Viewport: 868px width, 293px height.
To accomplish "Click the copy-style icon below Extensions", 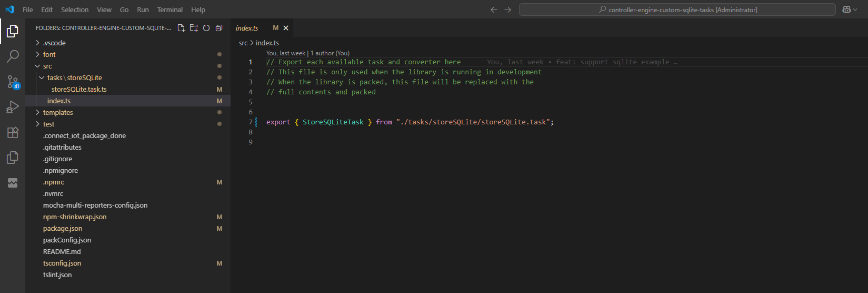I will 13,158.
